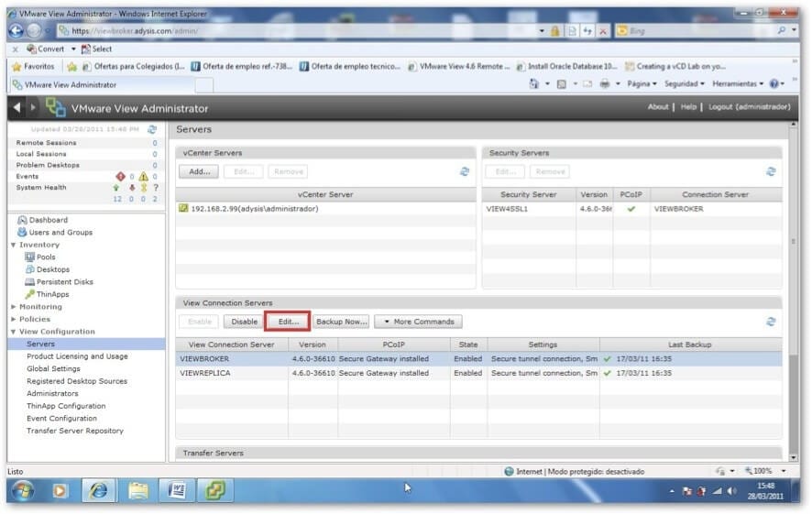Open Word from the taskbar
Image resolution: width=812 pixels, height=514 pixels.
177,490
